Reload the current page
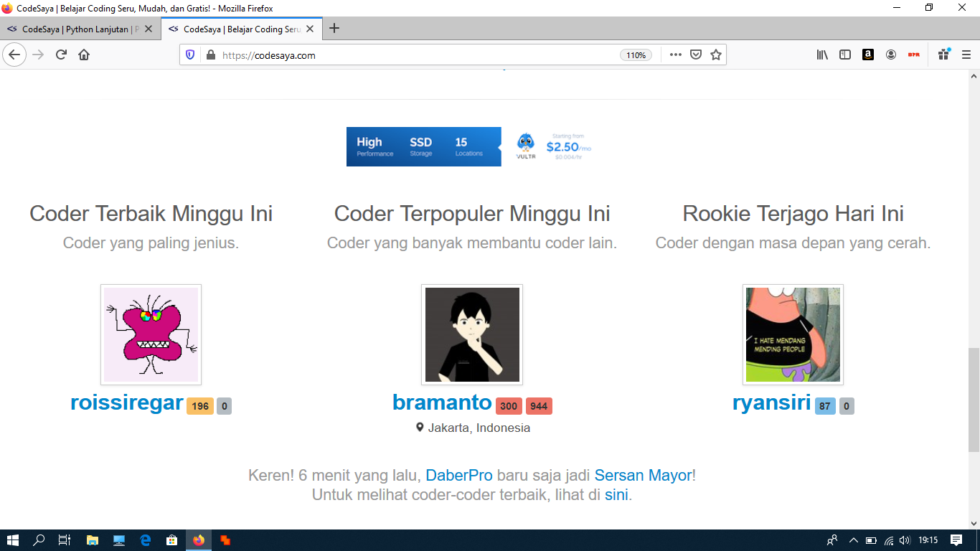This screenshot has height=551, width=980. coord(62,55)
